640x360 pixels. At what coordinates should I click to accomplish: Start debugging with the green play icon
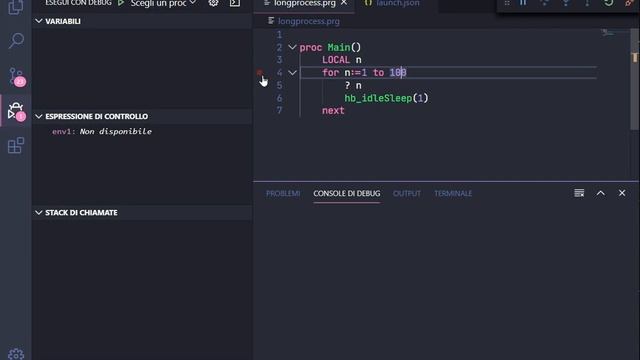[x=121, y=3]
